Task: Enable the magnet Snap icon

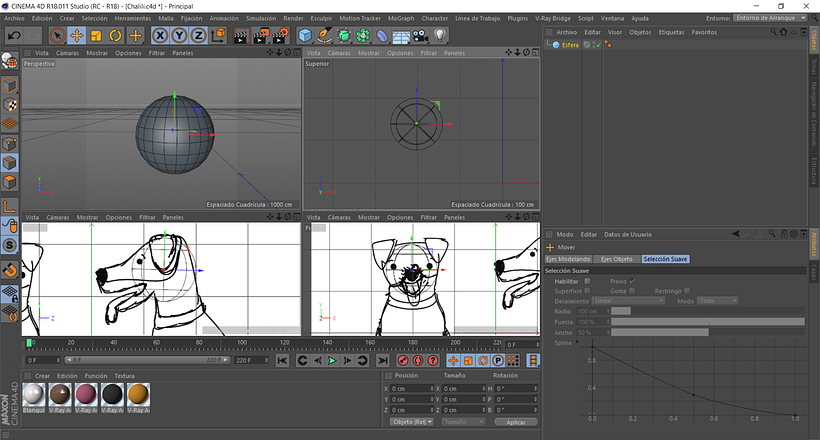Action: (x=10, y=270)
